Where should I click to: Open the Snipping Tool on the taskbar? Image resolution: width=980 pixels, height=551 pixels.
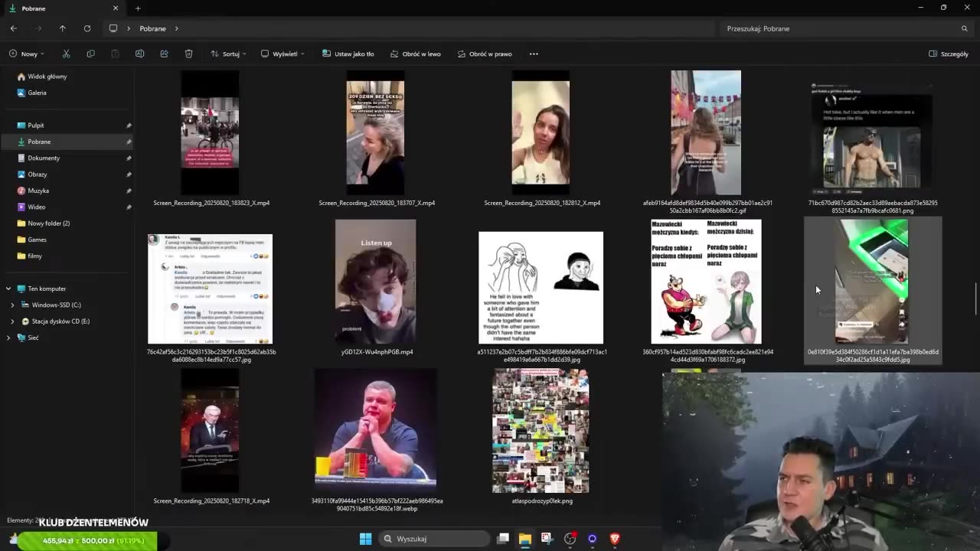tap(547, 539)
